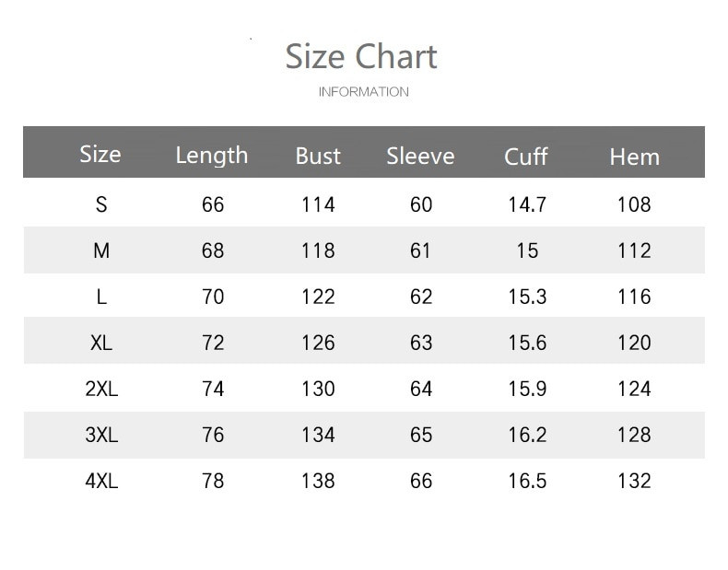Screen dimensions: 728x570
Task: Select the Cuff column header
Action: point(526,157)
